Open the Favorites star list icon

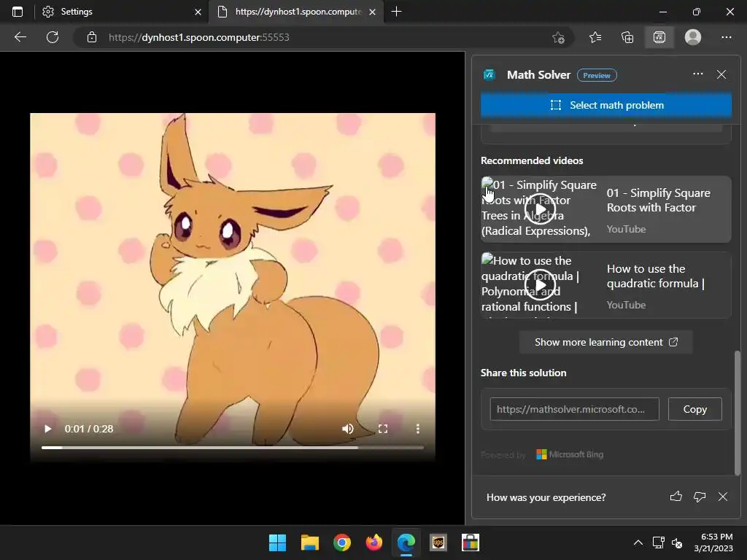click(x=595, y=37)
